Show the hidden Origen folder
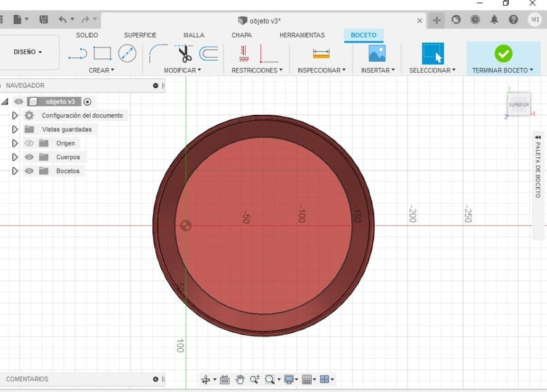The image size is (547, 392). (29, 143)
